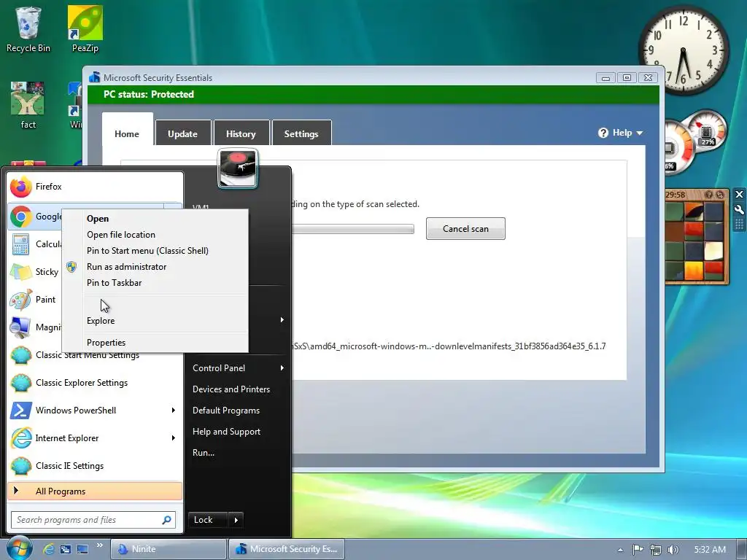Open the Help dropdown in Security Essentials
This screenshot has height=560, width=747.
pos(620,133)
